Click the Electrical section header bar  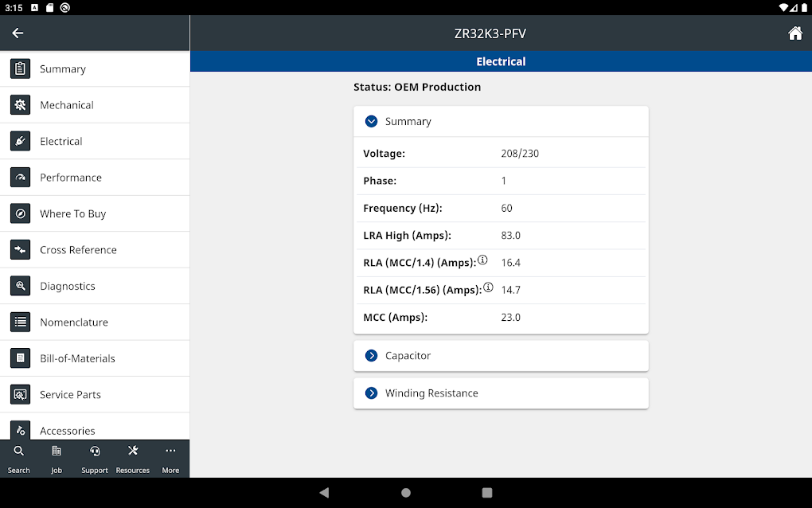tap(501, 61)
